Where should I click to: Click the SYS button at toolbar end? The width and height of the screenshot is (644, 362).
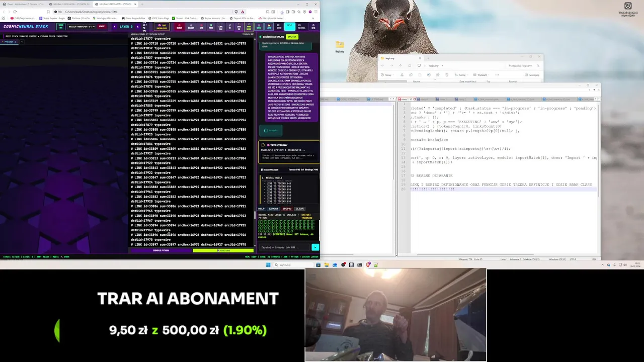pyautogui.click(x=313, y=27)
